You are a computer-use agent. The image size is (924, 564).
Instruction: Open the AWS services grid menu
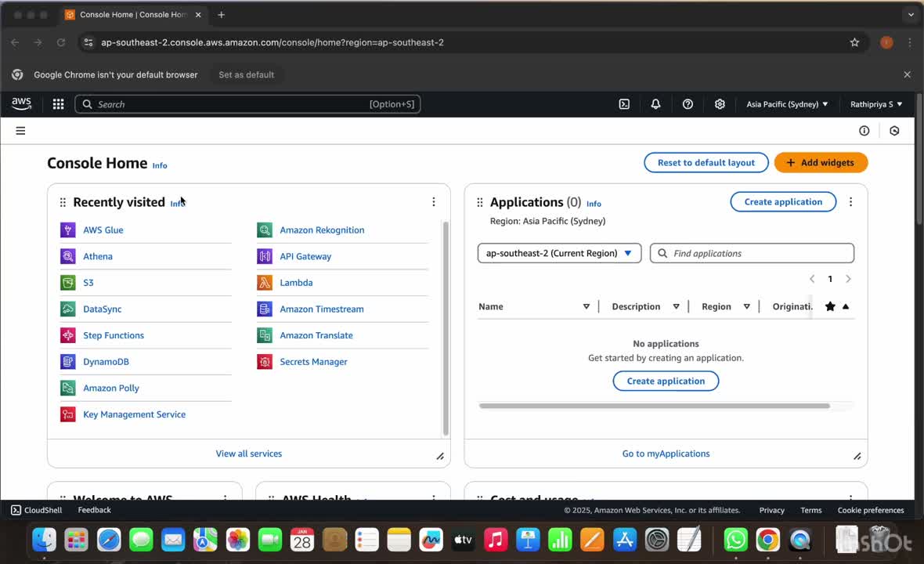[x=58, y=104]
